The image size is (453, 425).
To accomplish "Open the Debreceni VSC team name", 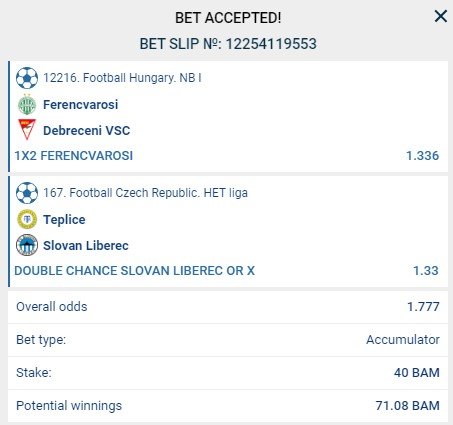I will point(87,131).
